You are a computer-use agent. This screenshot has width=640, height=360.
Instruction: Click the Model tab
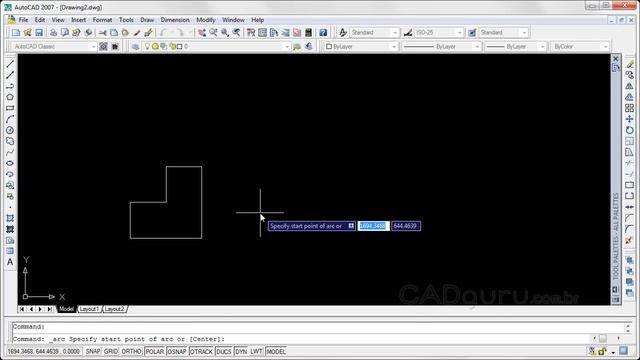pyautogui.click(x=66, y=309)
